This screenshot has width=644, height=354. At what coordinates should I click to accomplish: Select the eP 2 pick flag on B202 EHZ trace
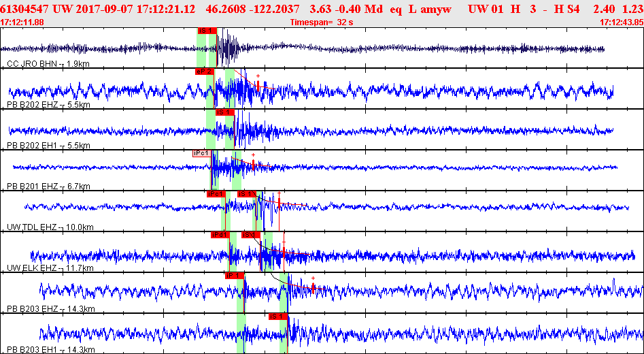[205, 71]
